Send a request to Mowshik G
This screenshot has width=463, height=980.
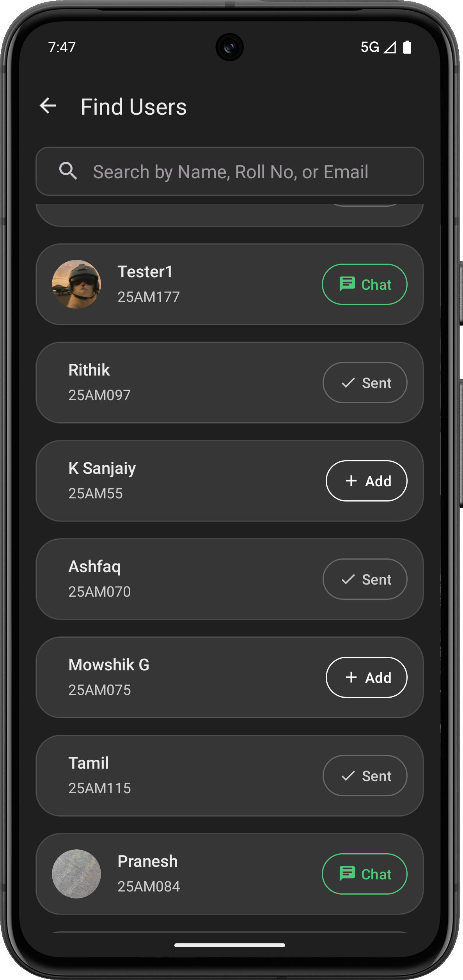click(367, 677)
